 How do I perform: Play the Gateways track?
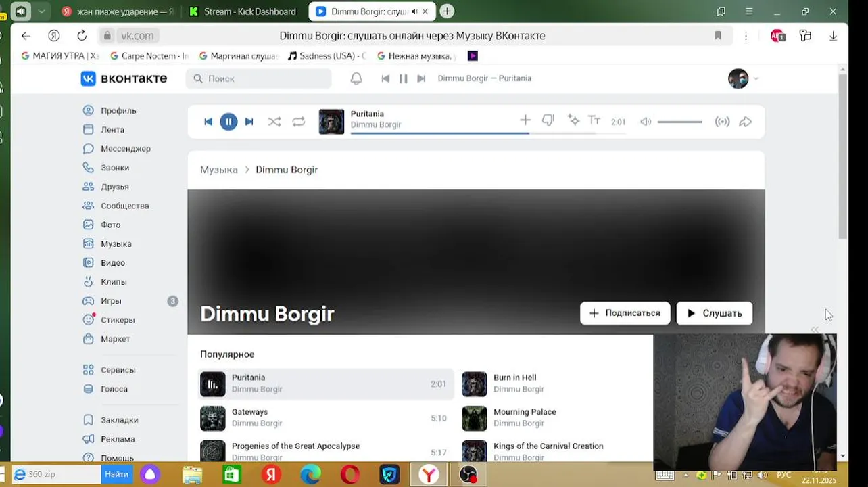pyautogui.click(x=324, y=418)
